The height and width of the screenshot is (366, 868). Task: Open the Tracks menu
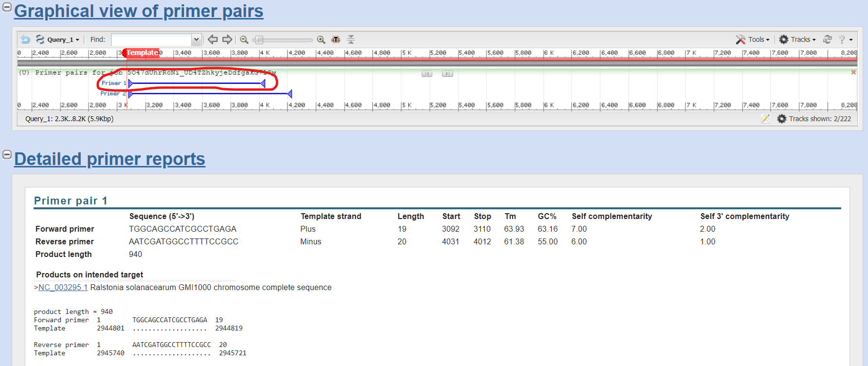click(797, 39)
